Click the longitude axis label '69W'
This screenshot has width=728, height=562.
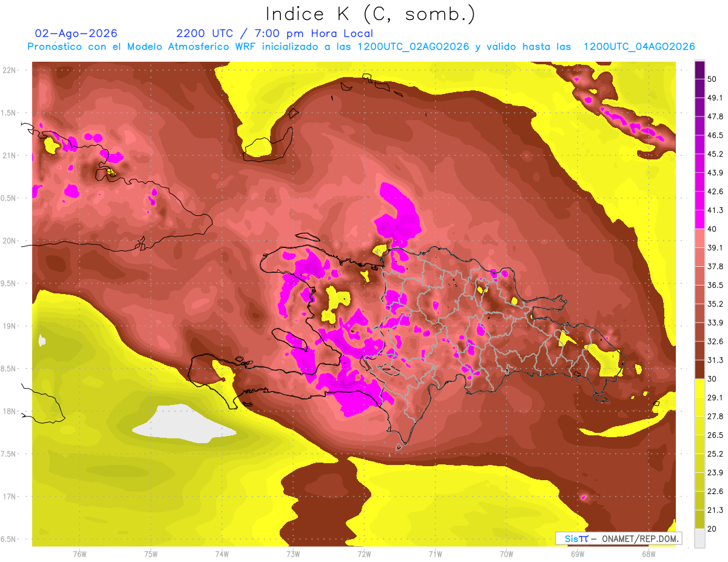577,554
